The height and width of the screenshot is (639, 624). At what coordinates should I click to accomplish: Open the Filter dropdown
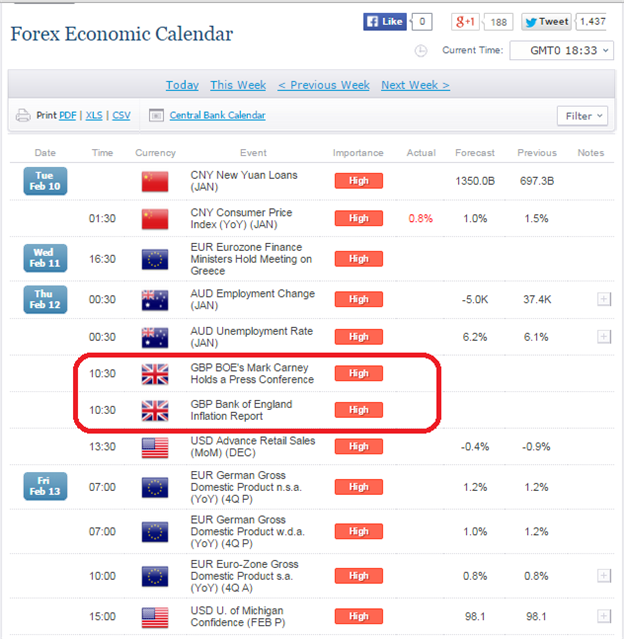tap(583, 116)
